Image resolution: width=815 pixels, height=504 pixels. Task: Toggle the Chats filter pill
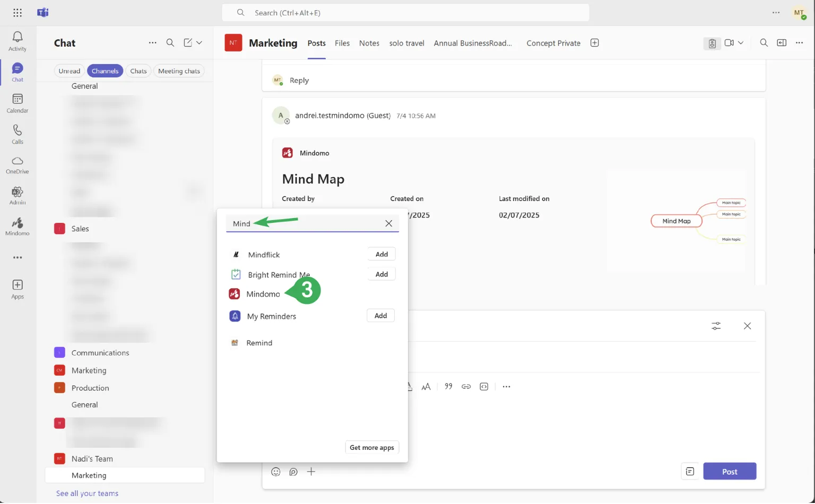point(138,71)
